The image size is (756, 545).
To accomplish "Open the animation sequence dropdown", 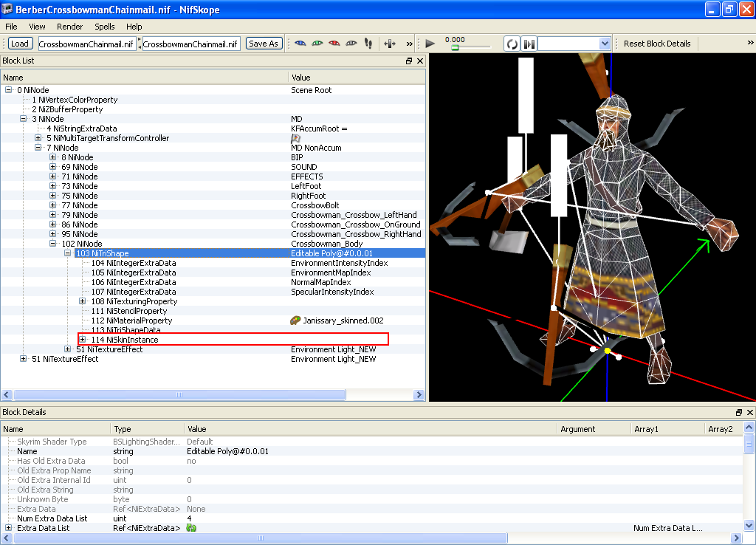I will click(x=605, y=44).
